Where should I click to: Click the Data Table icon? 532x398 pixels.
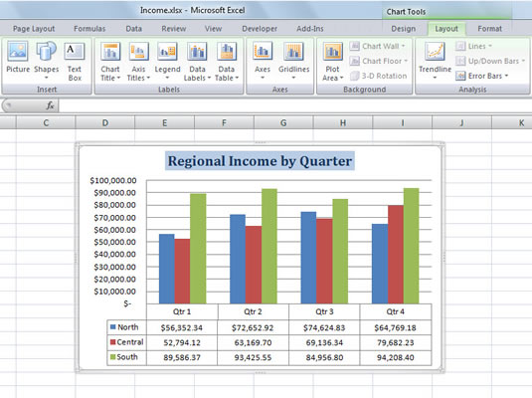tap(227, 52)
